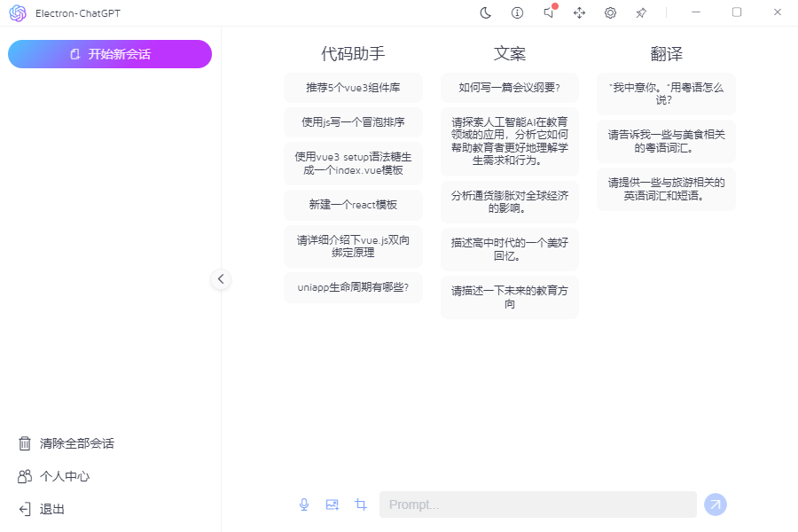Pick the 描述高中时代的一个美好回忆 prompt

point(510,249)
